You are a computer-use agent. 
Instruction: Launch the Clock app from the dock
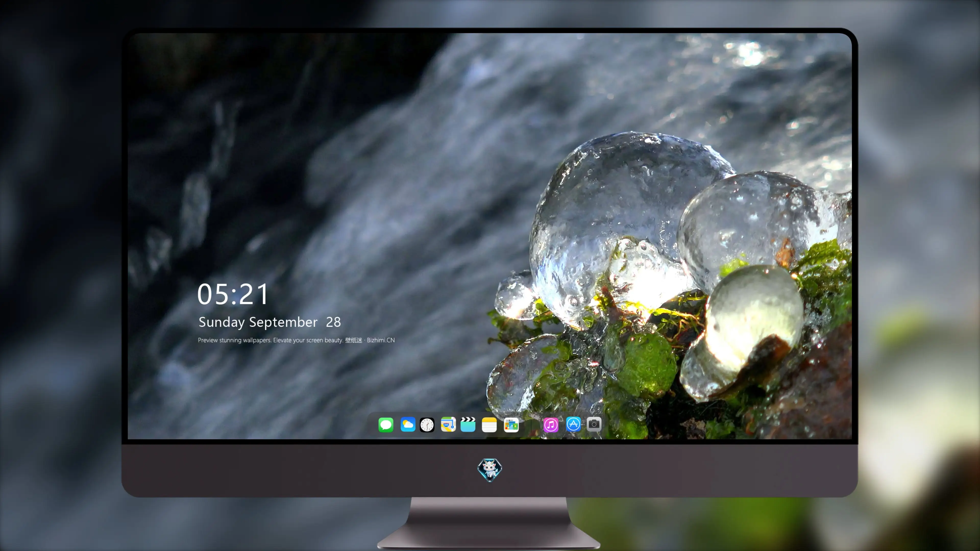tap(427, 425)
